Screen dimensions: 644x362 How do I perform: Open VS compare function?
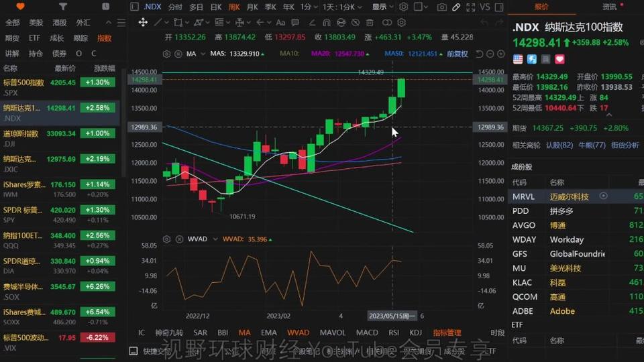click(485, 7)
